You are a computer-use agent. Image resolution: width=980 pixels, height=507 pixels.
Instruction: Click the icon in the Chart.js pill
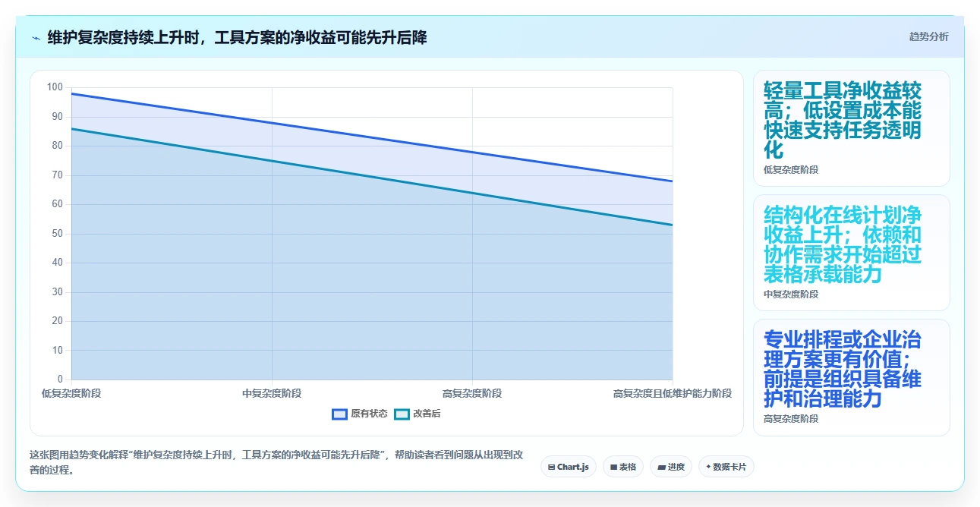pos(551,468)
